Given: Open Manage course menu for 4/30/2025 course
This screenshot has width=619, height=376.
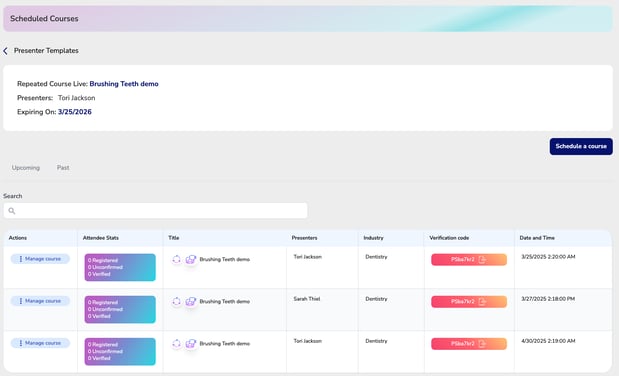Looking at the screenshot, I should 40,343.
